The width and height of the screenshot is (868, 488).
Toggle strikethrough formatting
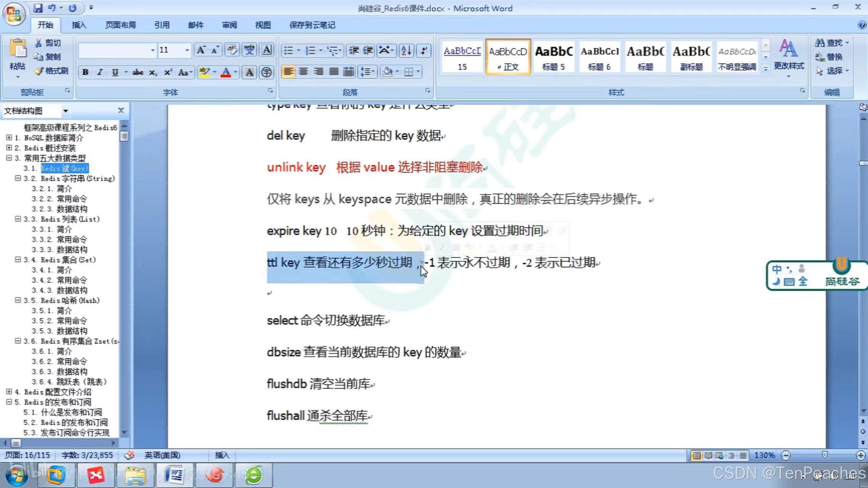(x=138, y=72)
